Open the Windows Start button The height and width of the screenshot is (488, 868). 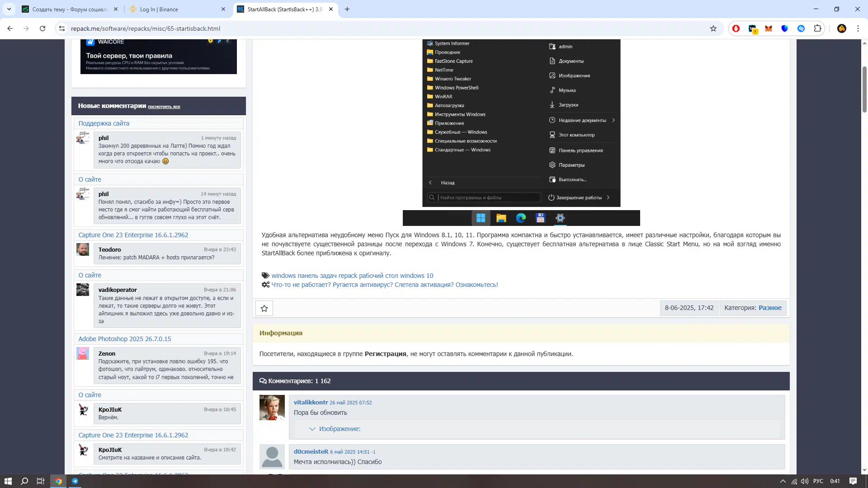coord(8,481)
